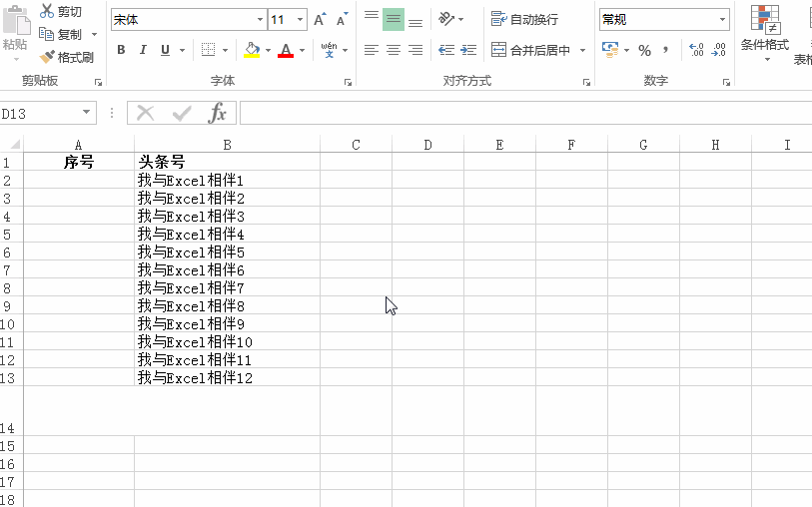This screenshot has width=812, height=507.
Task: Open the copy options dropdown arrow
Action: pos(94,34)
